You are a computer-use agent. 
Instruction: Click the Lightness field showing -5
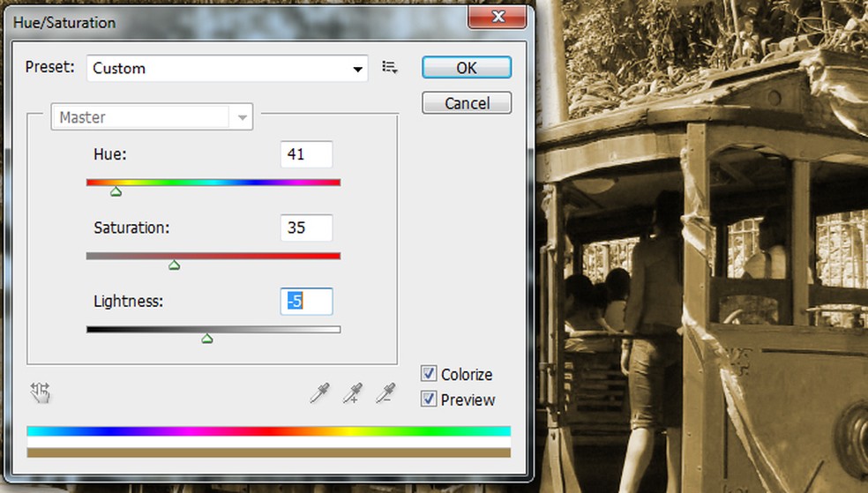click(306, 301)
